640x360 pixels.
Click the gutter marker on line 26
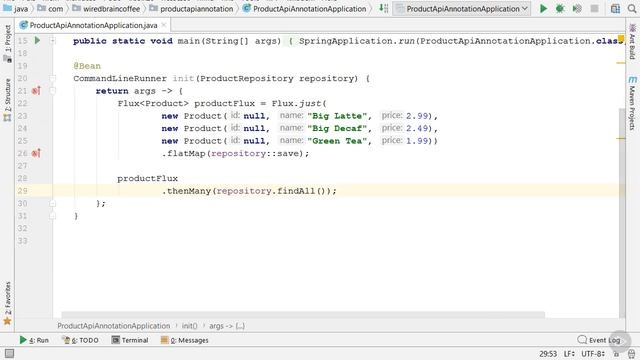coord(36,153)
